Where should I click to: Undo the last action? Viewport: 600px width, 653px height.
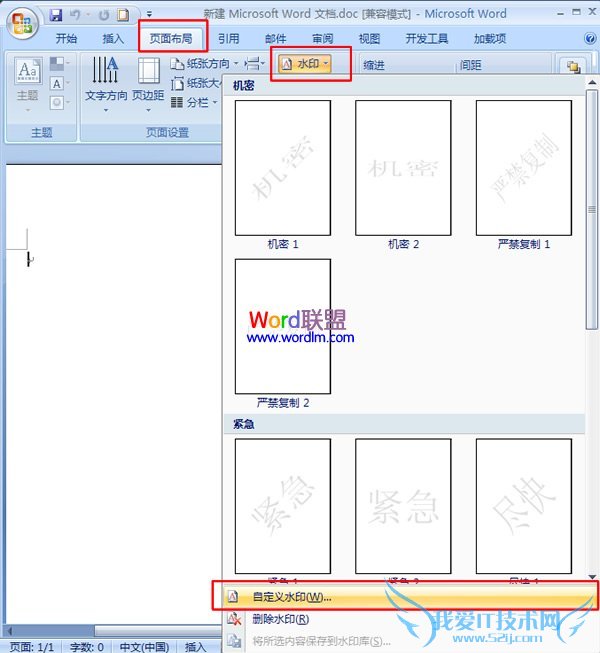tap(75, 15)
